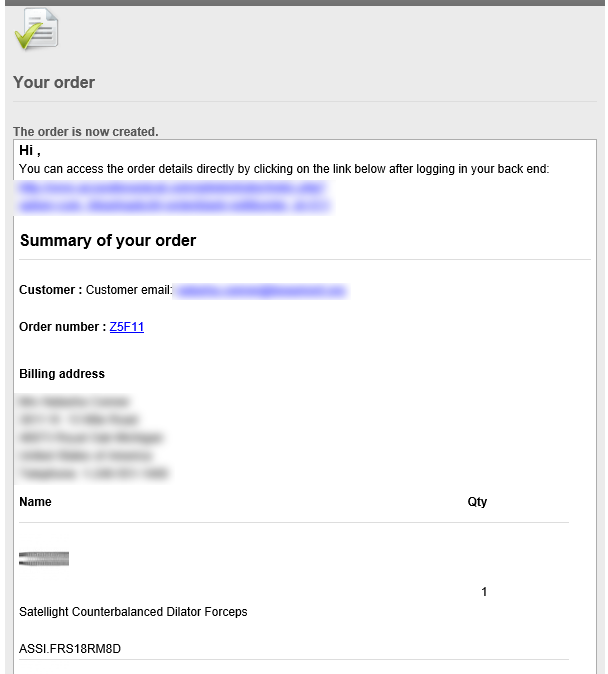The height and width of the screenshot is (674, 608).
Task: Click the Summary of your order heading
Action: coord(108,240)
